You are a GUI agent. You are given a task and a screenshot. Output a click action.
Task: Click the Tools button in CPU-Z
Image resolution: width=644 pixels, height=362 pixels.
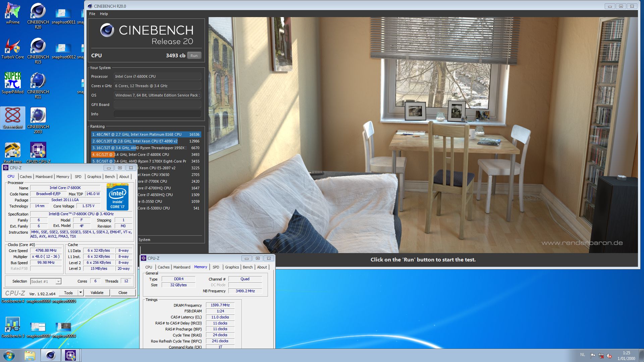pos(68,293)
